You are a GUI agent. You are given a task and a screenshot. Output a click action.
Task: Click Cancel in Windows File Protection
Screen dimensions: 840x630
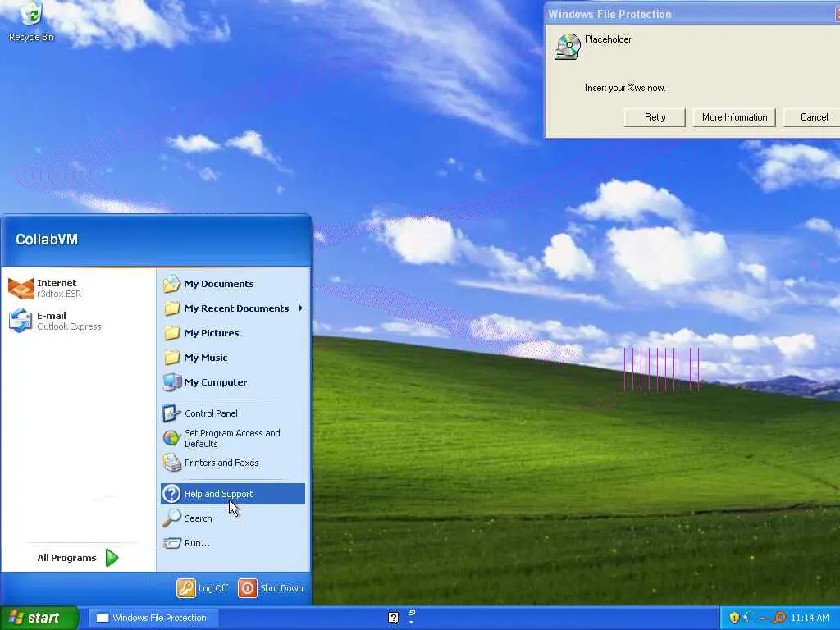813,117
